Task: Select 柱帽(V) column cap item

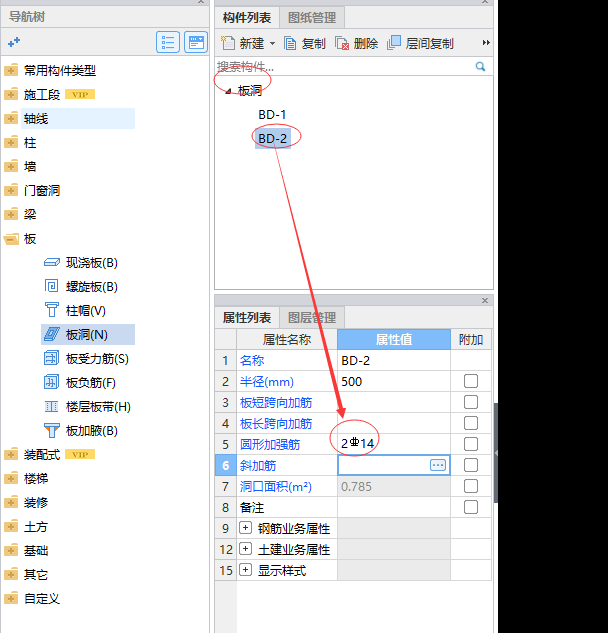Action: [x=75, y=310]
